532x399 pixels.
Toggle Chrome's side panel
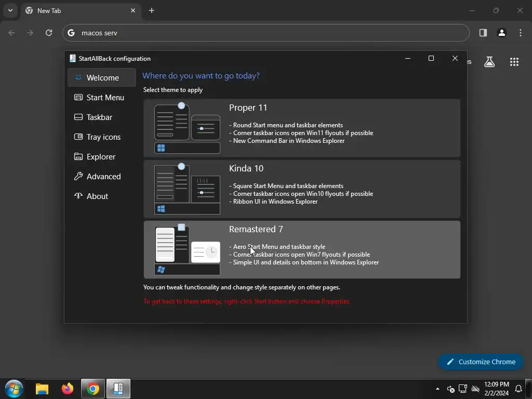pyautogui.click(x=483, y=33)
